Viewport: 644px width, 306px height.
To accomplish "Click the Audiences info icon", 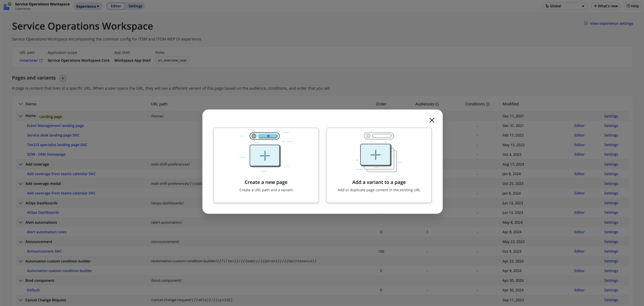I will [437, 104].
